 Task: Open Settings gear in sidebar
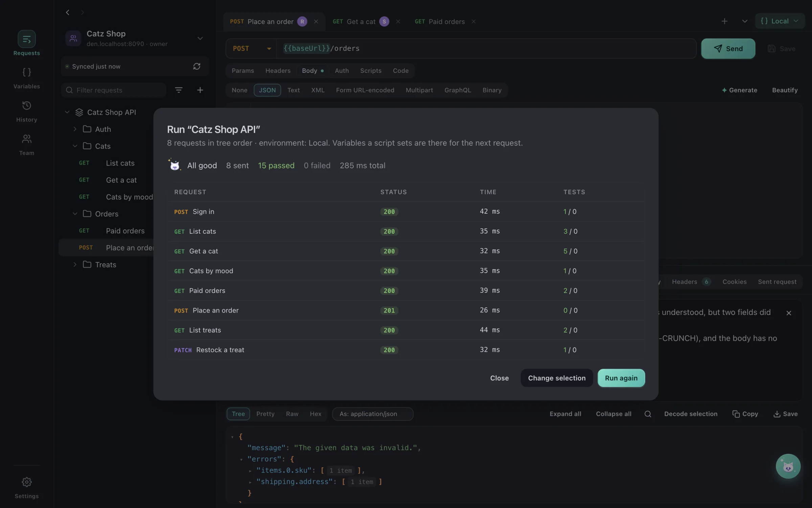point(26,488)
